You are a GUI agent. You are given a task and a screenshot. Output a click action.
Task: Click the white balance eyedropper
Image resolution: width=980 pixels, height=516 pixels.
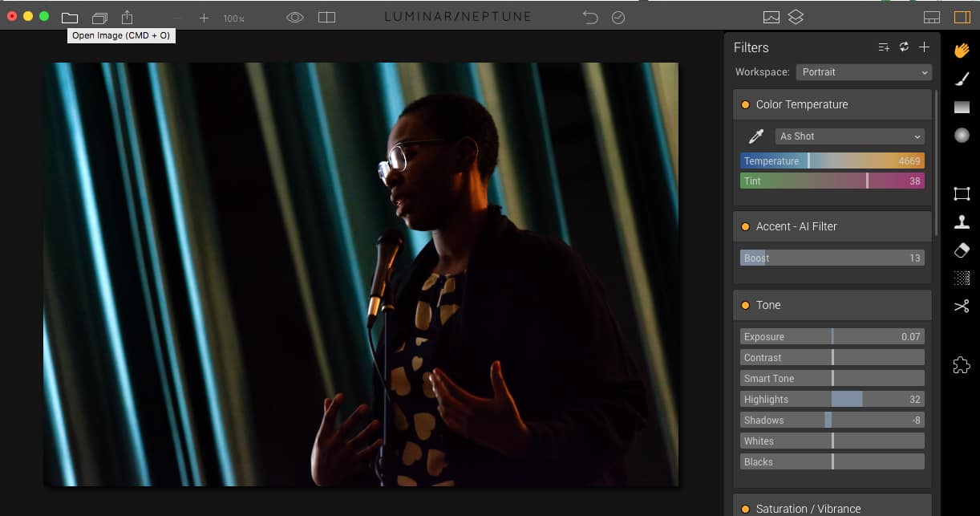(x=755, y=136)
